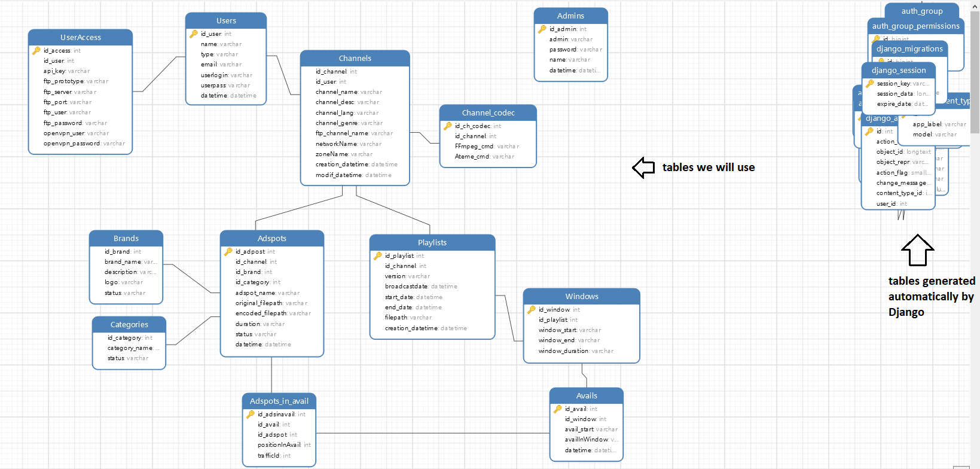Click the key icon next to id_ch_codec
The width and height of the screenshot is (980, 469).
pyautogui.click(x=448, y=126)
